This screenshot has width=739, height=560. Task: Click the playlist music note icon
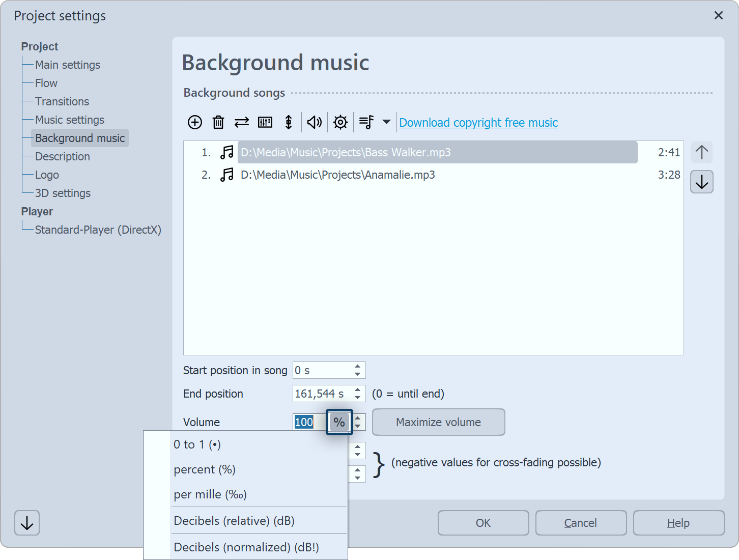pos(366,122)
